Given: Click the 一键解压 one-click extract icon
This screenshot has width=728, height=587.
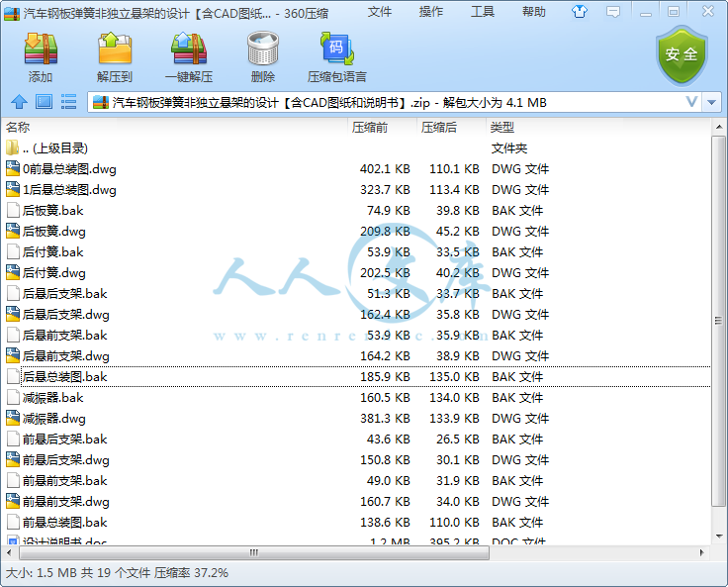Looking at the screenshot, I should tap(189, 49).
